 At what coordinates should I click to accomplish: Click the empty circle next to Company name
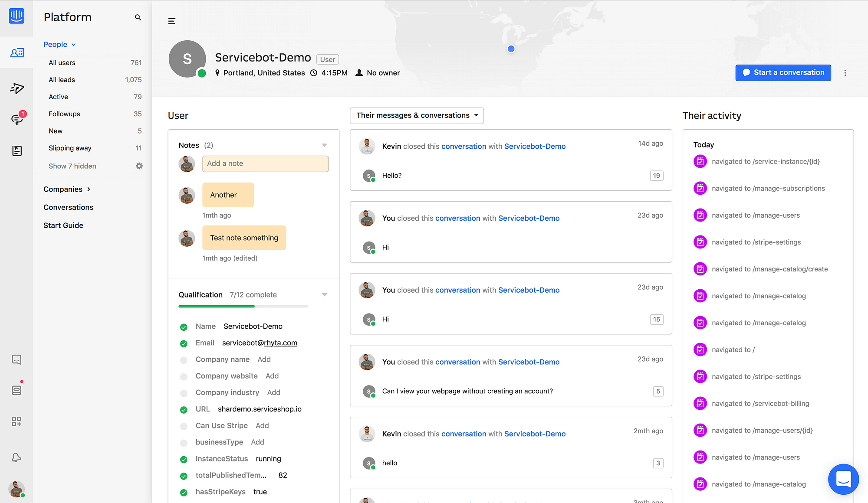tap(184, 360)
